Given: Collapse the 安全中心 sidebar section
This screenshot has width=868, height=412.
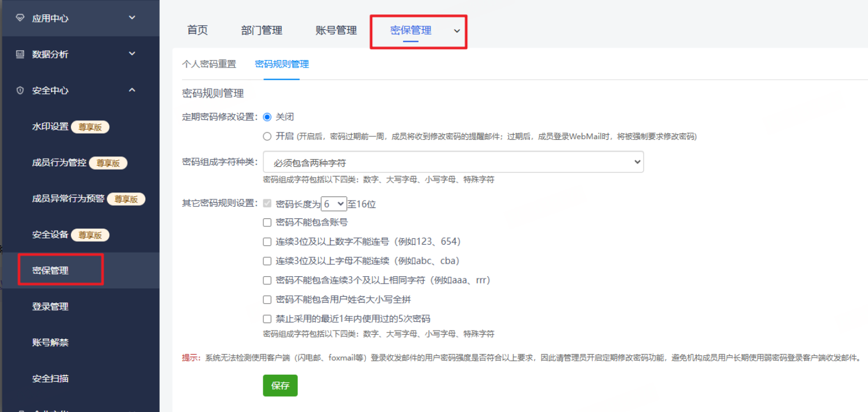Looking at the screenshot, I should (132, 90).
